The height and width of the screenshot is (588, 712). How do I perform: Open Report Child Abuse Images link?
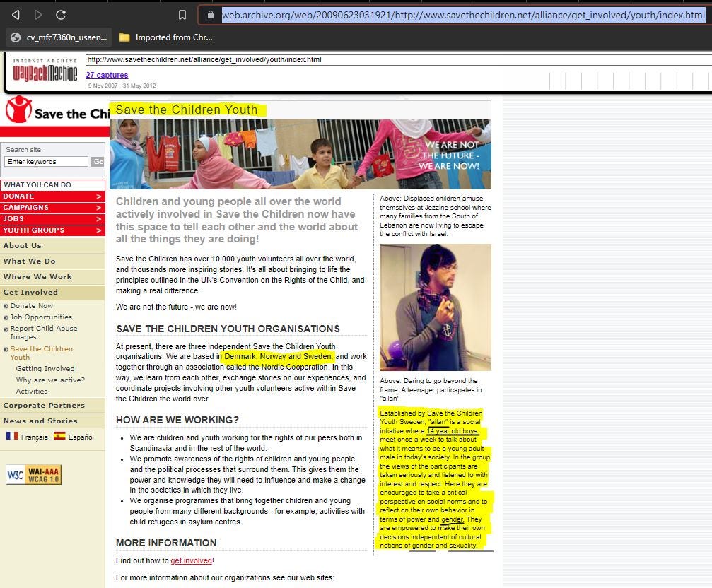click(44, 333)
